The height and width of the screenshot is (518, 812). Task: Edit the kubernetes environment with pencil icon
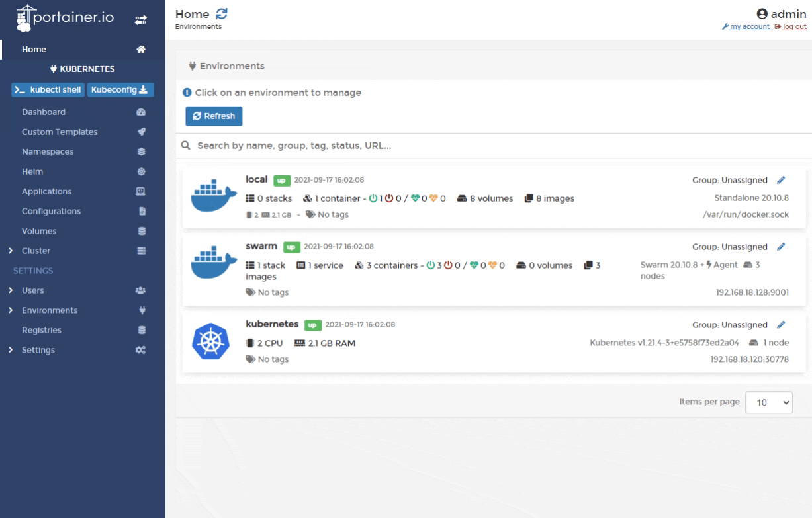(782, 325)
